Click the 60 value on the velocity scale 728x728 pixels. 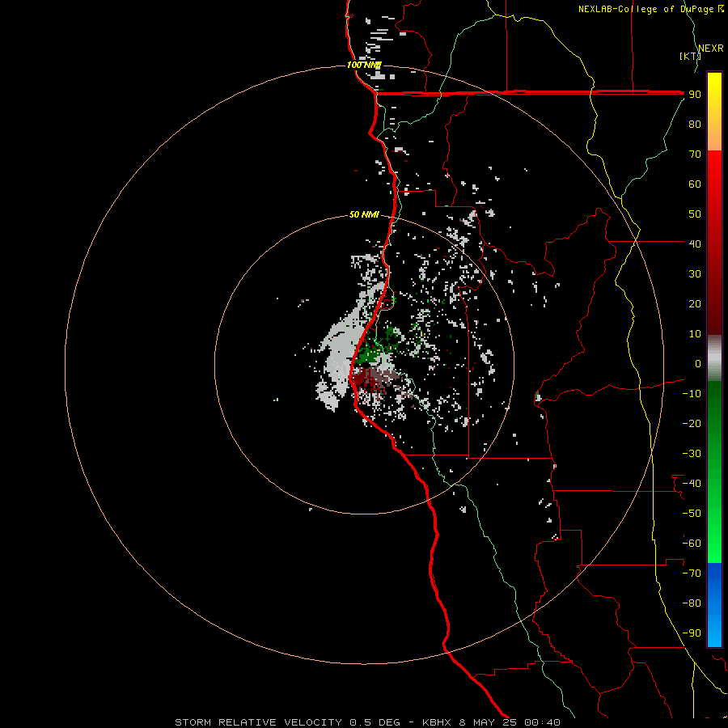695,184
